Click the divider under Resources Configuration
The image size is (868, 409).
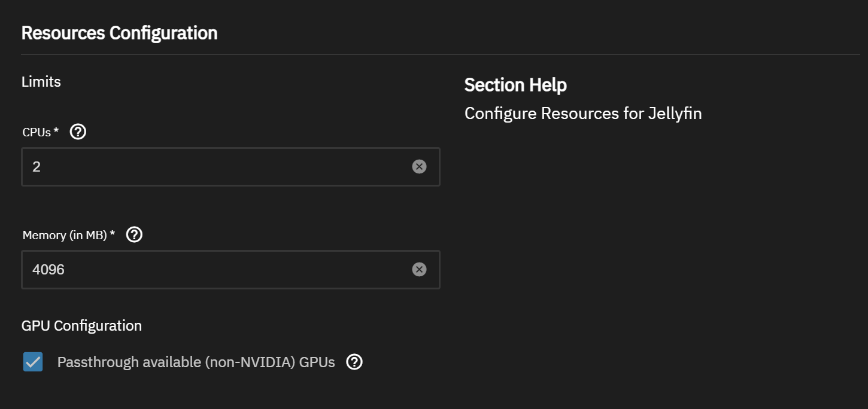440,54
